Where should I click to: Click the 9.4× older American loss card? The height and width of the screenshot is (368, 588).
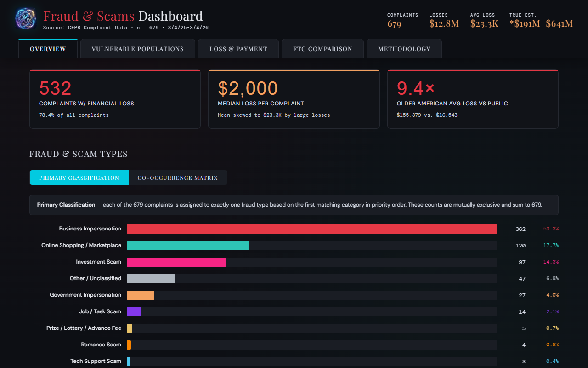coord(473,98)
